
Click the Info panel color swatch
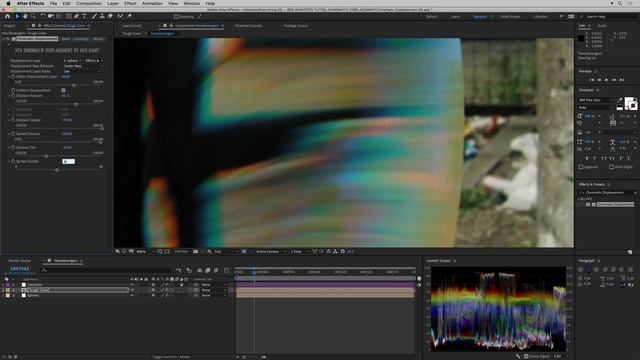581,39
